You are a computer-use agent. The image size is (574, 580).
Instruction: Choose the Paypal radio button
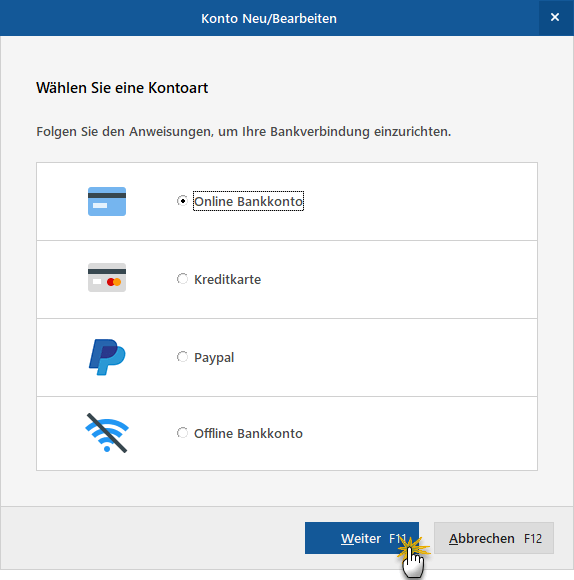point(182,357)
